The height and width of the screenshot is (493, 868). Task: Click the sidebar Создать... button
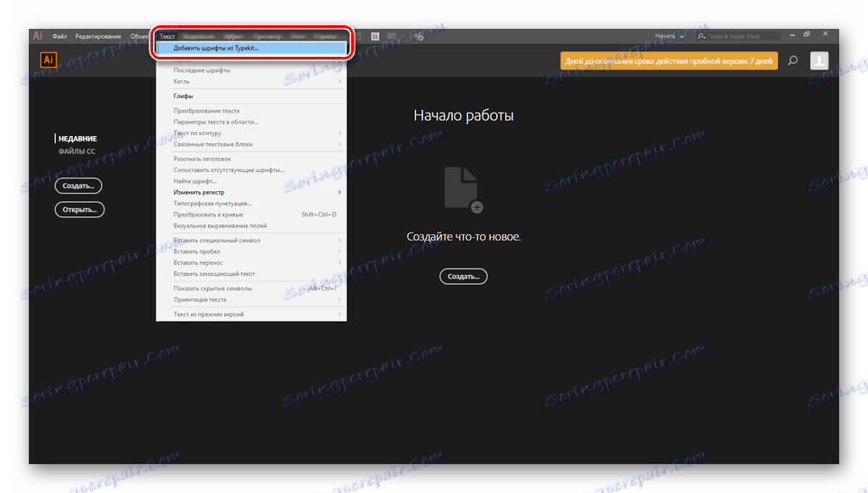click(x=78, y=186)
